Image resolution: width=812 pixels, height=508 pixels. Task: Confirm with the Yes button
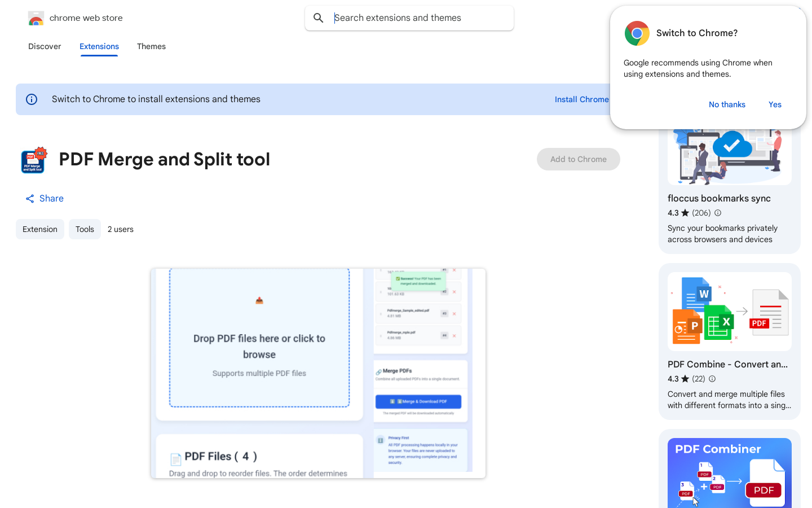coord(775,104)
